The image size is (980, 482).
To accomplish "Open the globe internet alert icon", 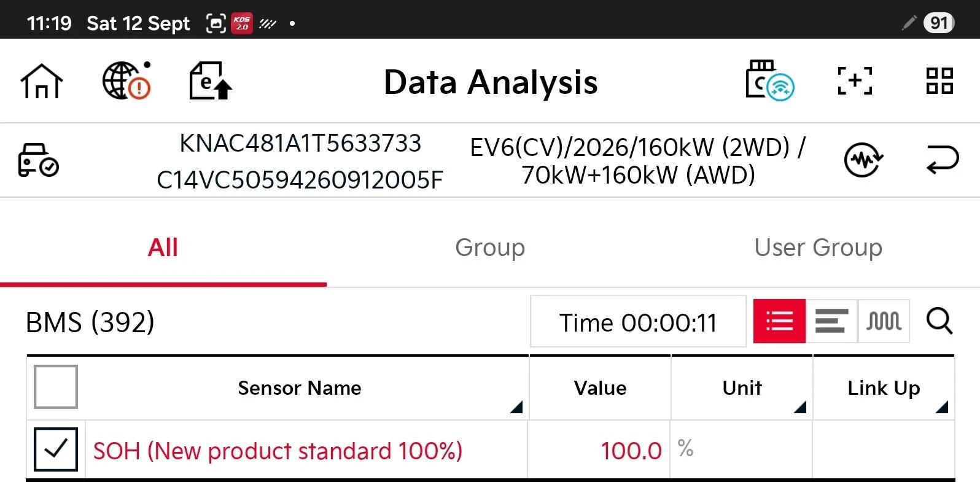I will point(126,80).
